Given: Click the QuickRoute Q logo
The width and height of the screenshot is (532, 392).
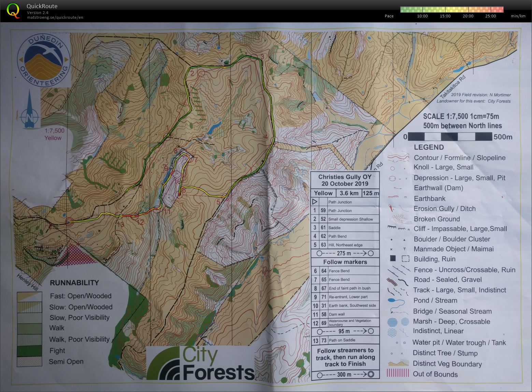Looking at the screenshot, I should click(13, 10).
